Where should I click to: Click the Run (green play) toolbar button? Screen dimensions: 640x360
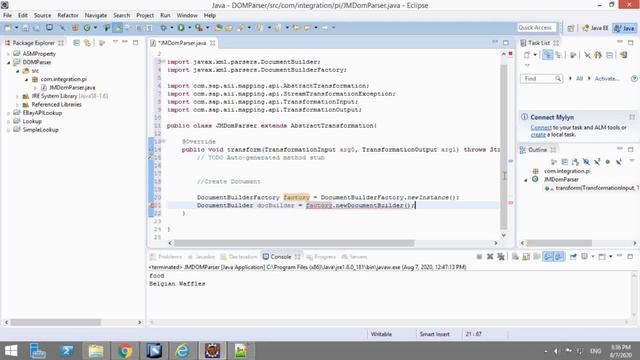181,28
